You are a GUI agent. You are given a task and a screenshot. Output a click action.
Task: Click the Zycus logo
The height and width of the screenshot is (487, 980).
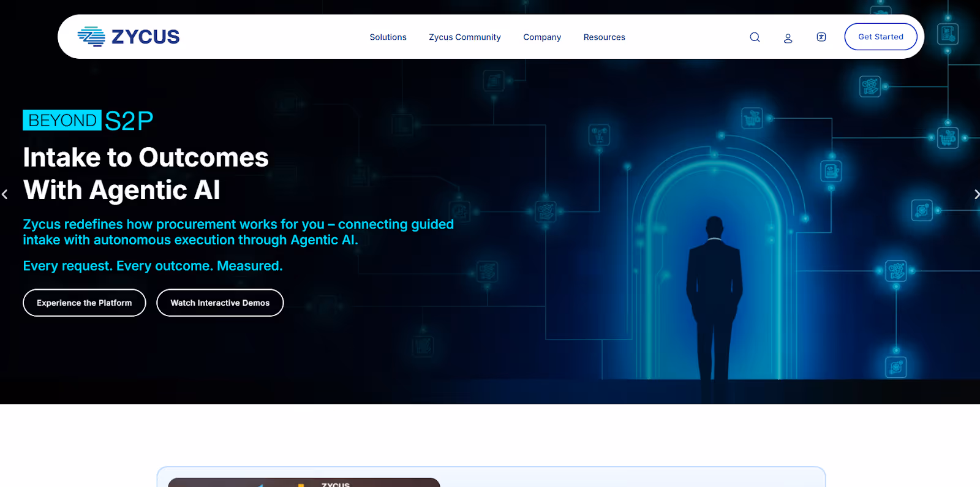tap(129, 37)
